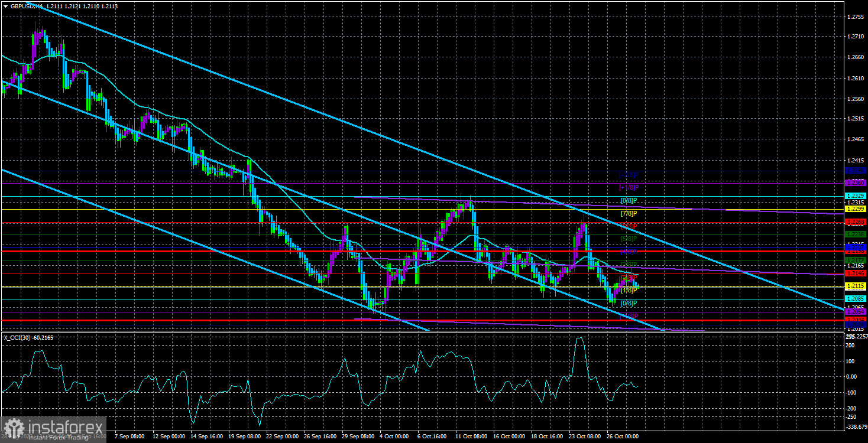Click the [7/8]P Murray level label
Viewport: 868px width, 443px height.
629,213
